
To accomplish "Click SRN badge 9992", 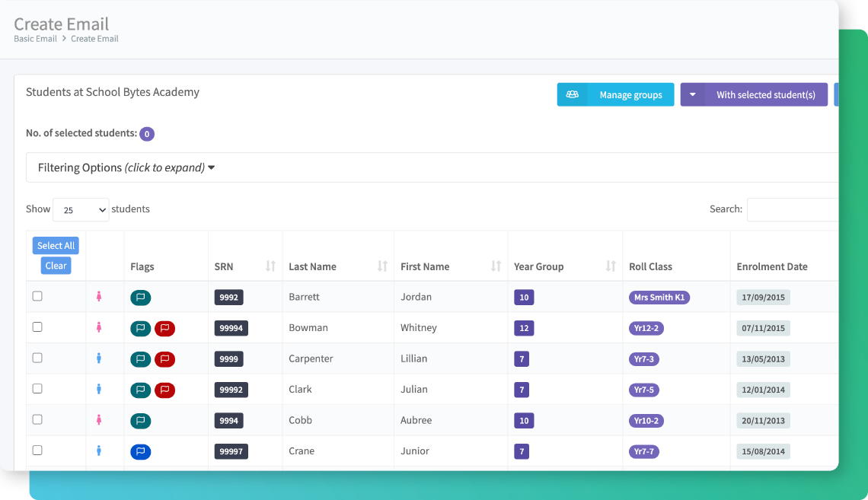I will click(228, 298).
